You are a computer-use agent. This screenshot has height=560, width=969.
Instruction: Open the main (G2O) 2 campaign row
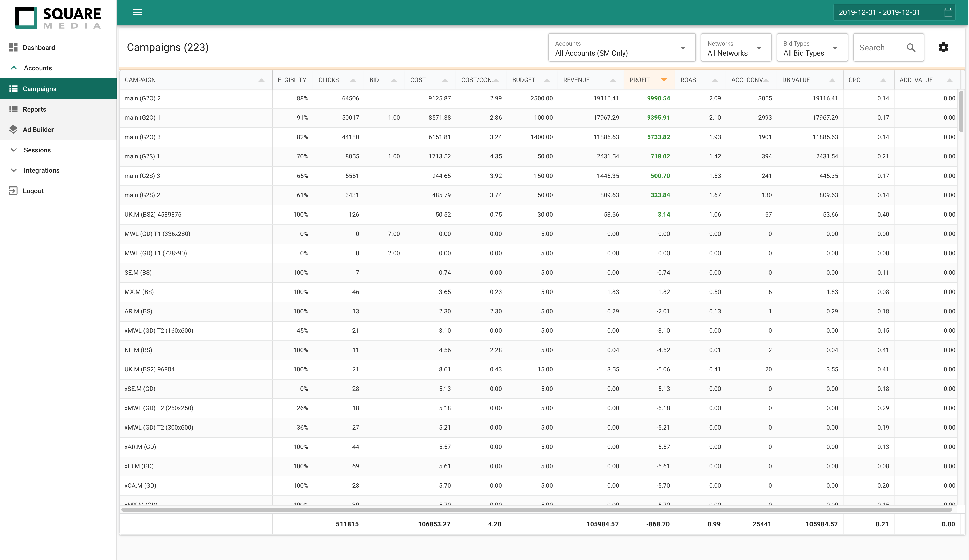click(x=143, y=98)
